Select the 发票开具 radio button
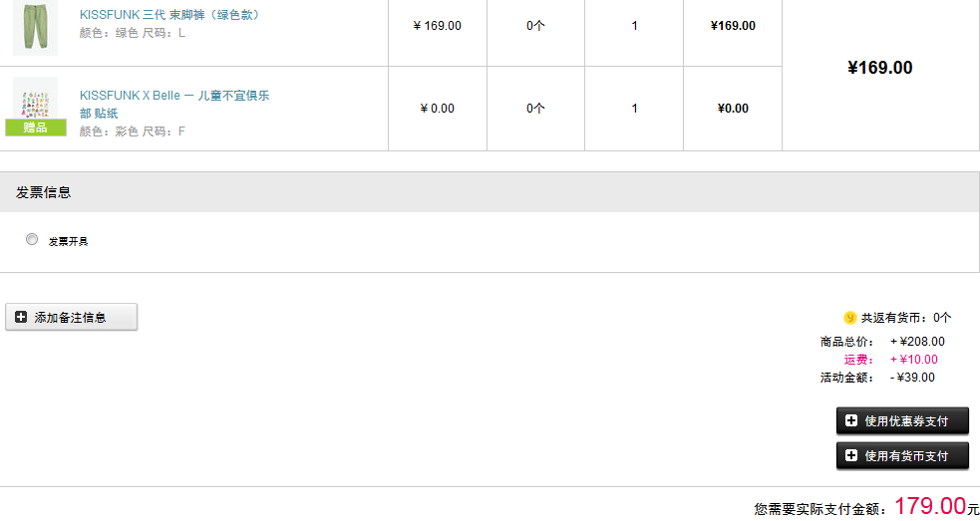Viewport: 980px width, 521px height. click(32, 239)
